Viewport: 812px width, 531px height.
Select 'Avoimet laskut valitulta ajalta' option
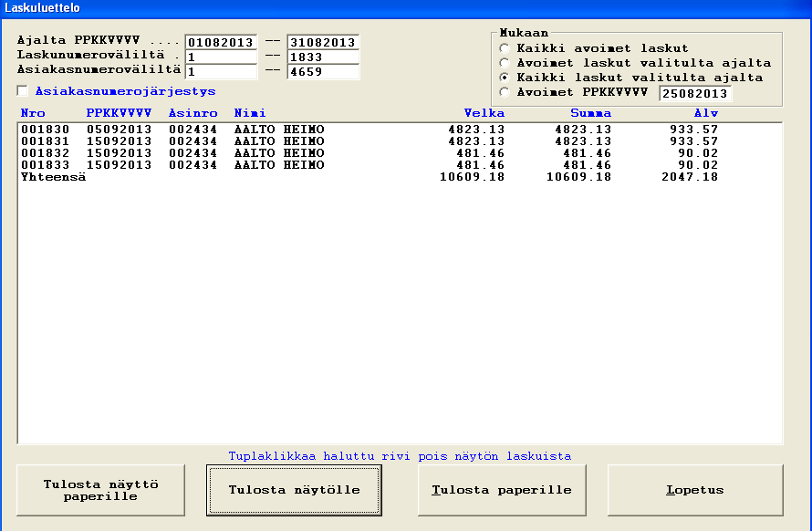(505, 63)
